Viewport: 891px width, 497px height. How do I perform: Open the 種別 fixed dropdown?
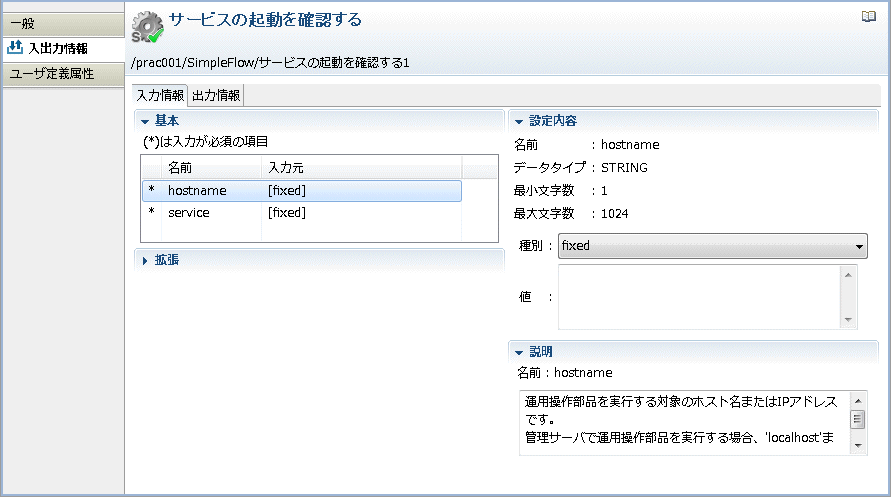[713, 246]
